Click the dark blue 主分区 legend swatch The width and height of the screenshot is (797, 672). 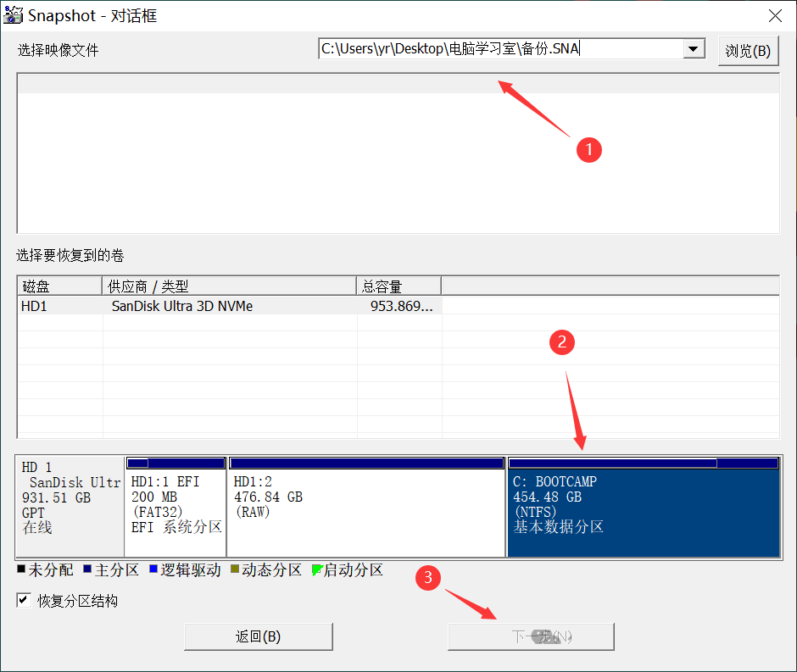click(89, 570)
